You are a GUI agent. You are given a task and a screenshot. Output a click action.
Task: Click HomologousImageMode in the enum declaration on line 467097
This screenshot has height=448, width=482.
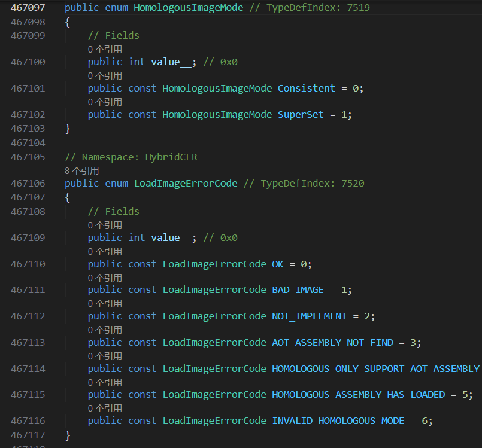[x=189, y=8]
